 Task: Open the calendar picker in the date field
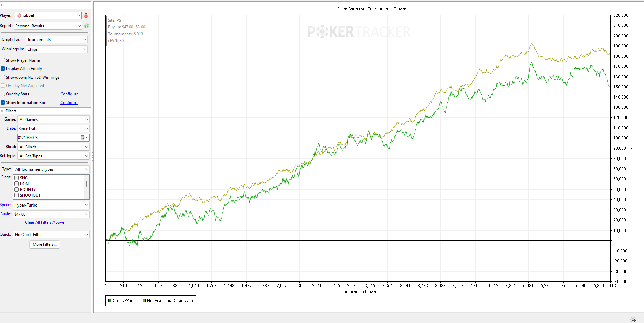(x=84, y=138)
